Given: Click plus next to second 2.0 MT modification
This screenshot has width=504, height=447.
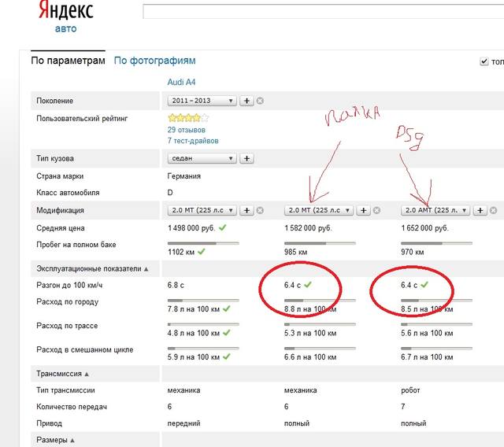Looking at the screenshot, I should pyautogui.click(x=363, y=210).
